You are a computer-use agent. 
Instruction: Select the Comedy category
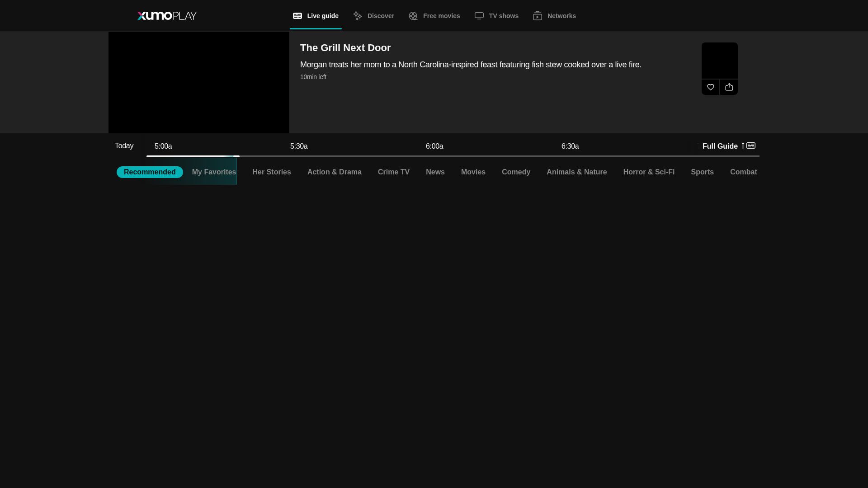pyautogui.click(x=516, y=172)
